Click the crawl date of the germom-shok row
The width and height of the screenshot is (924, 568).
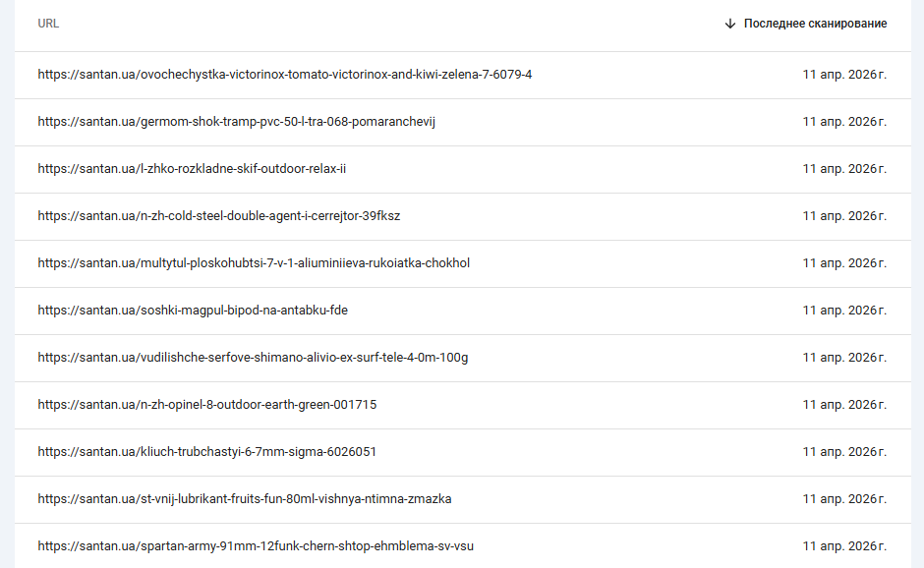click(x=844, y=122)
